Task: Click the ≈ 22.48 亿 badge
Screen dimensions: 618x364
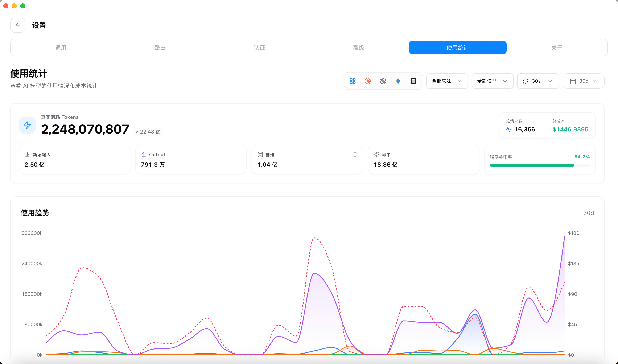Action: [148, 132]
